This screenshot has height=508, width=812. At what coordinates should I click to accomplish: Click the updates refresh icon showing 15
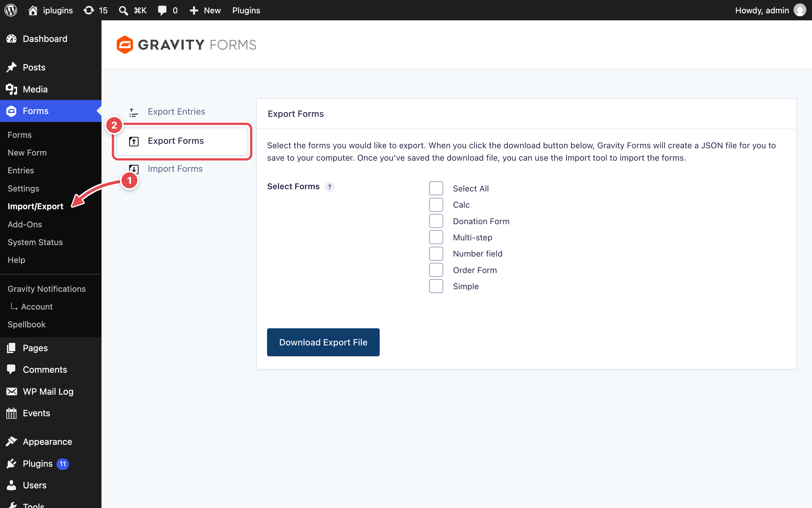[88, 10]
